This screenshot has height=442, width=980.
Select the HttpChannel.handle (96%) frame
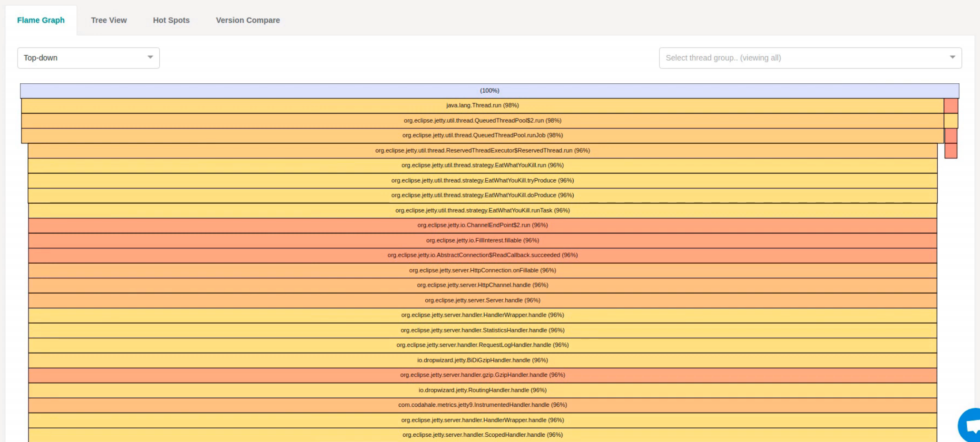[x=482, y=285]
